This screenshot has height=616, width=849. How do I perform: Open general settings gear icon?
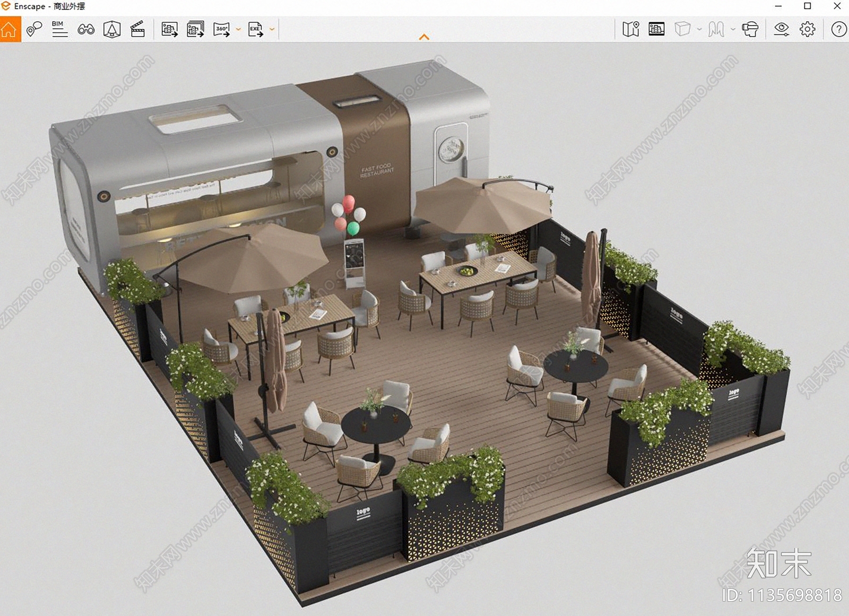click(x=808, y=29)
